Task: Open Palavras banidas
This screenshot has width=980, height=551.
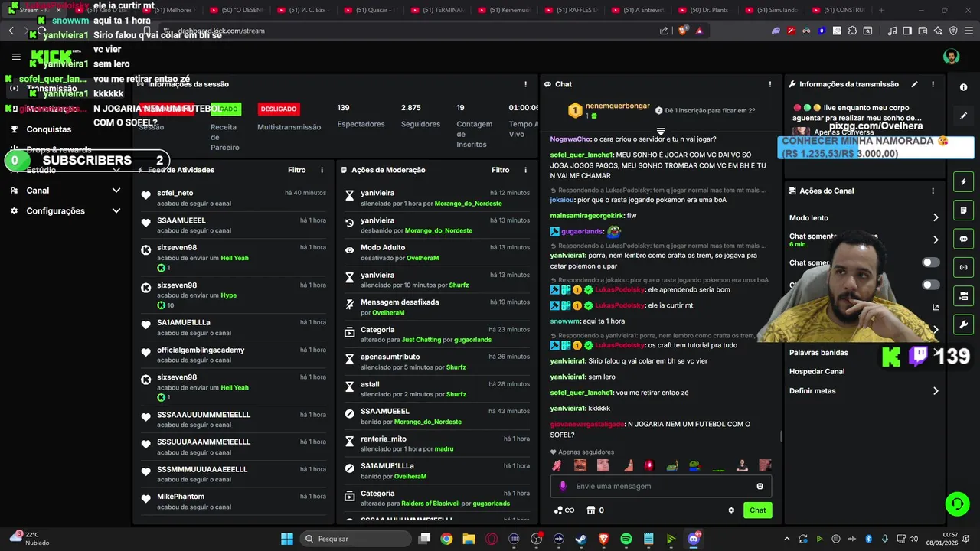Action: tap(818, 353)
